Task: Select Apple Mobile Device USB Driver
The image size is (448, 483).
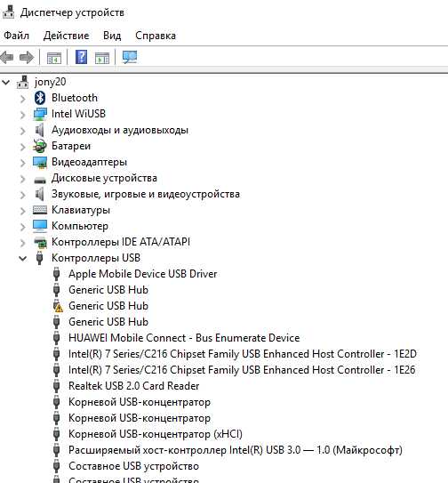Action: 142,274
